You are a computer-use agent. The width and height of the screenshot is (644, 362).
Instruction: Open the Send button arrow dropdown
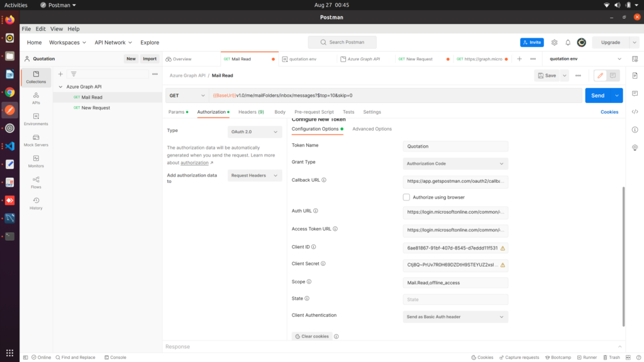pos(617,96)
